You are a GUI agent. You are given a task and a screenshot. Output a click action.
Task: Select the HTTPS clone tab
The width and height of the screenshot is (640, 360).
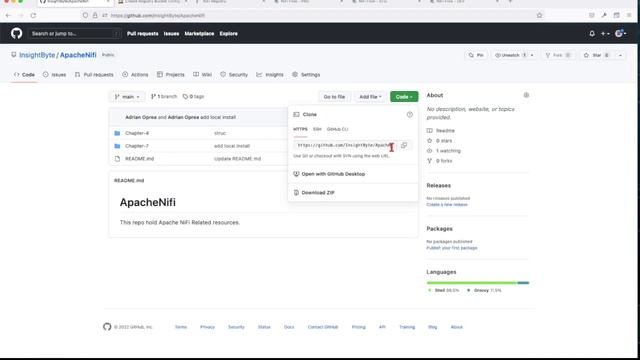click(x=300, y=129)
